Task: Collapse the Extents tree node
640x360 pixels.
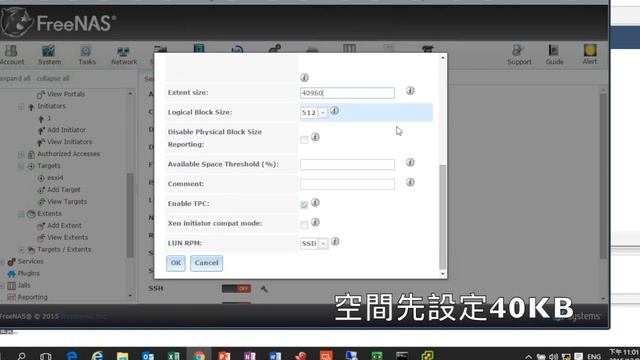Action: 21,214
